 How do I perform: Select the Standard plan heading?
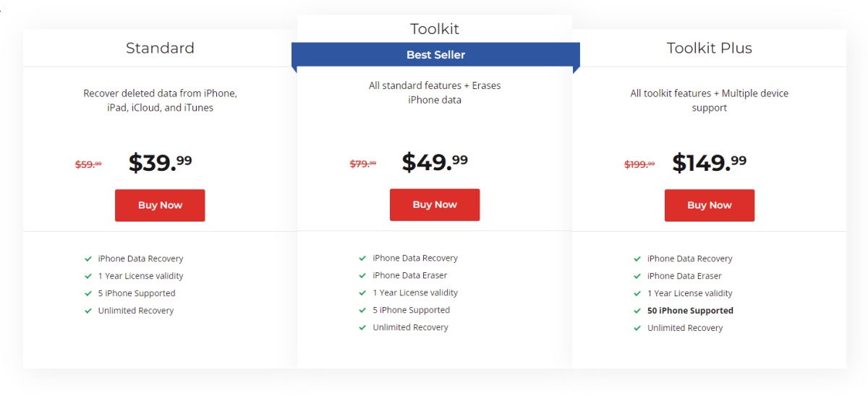pos(160,48)
